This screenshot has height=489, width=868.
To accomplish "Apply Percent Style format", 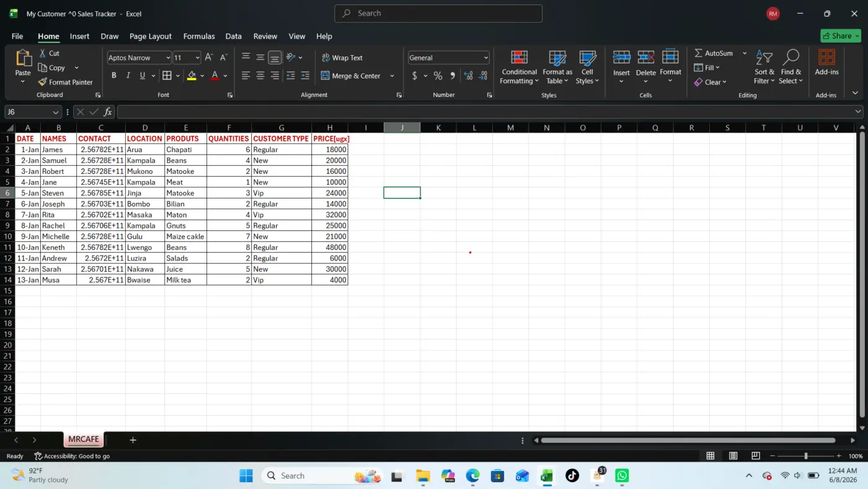I will [x=438, y=76].
